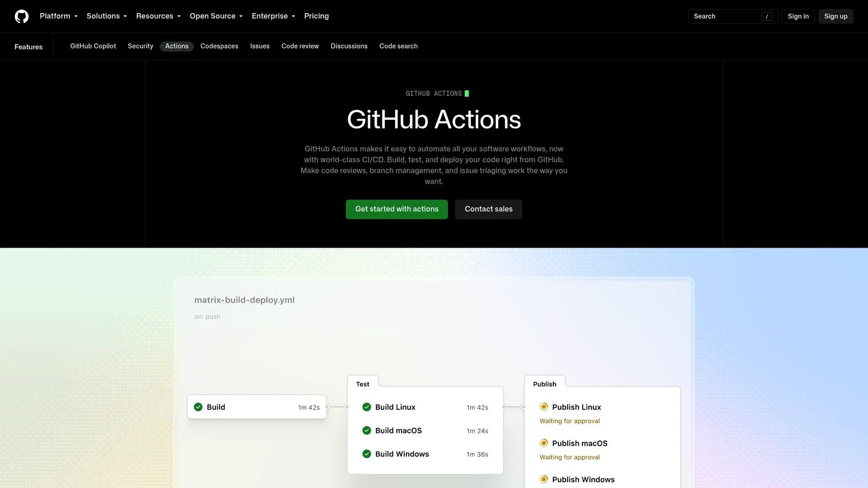Switch to the Discussions tab
The height and width of the screenshot is (488, 868).
tap(349, 46)
